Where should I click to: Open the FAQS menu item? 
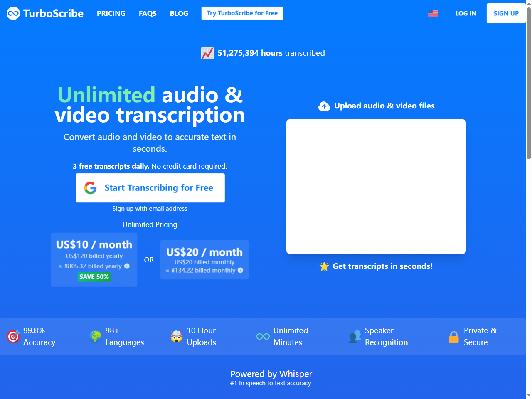148,13
